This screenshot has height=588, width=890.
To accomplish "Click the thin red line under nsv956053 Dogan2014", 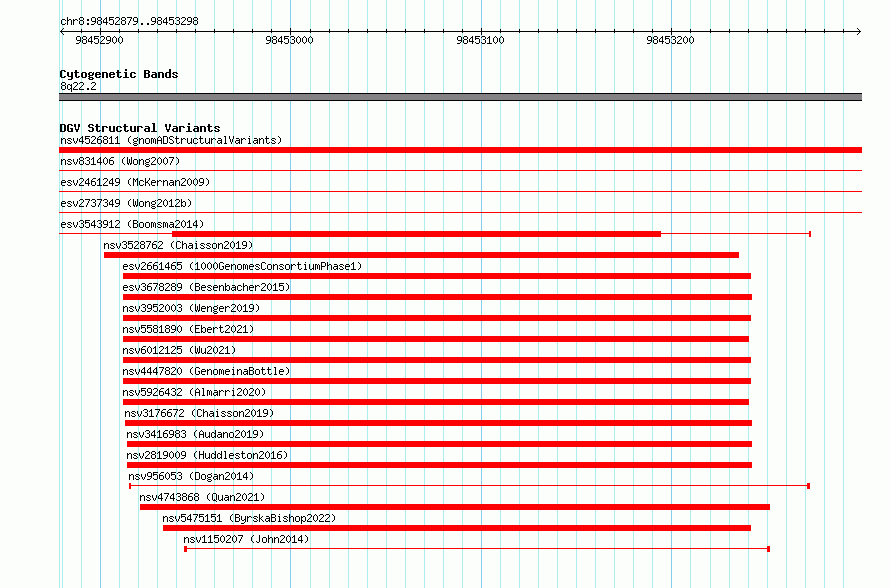I will pos(469,486).
